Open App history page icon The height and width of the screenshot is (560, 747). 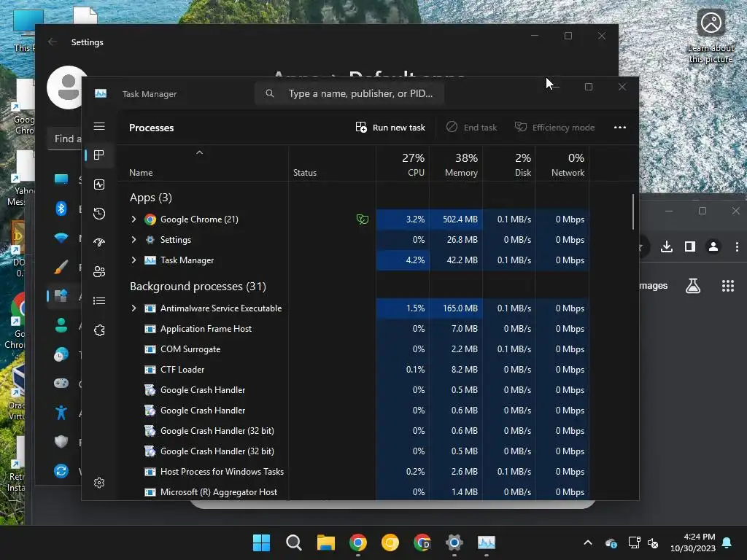99,214
